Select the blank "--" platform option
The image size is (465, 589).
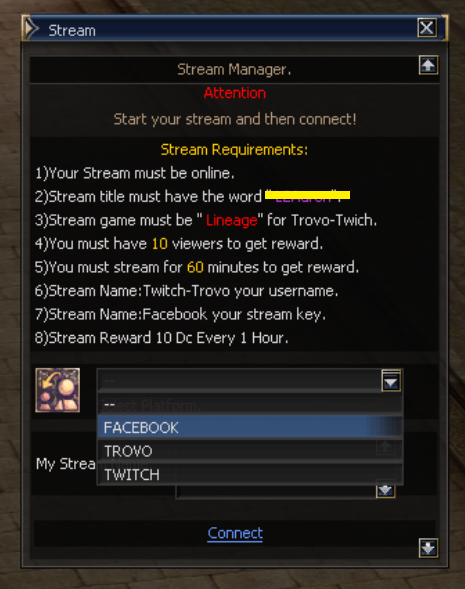click(x=249, y=404)
